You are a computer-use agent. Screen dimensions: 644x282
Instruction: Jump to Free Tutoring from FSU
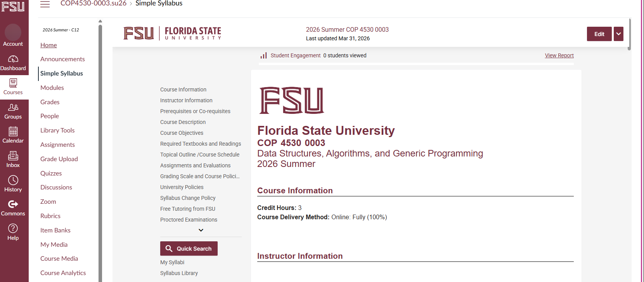[188, 209]
